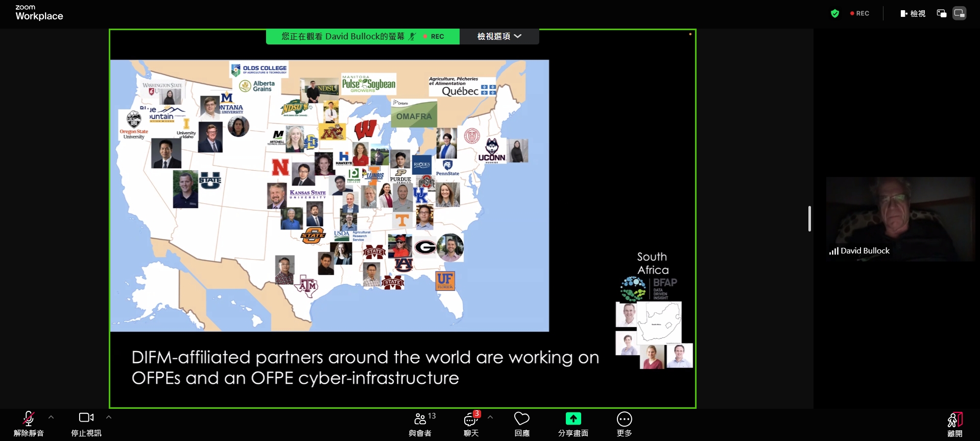Click the top-right REC recording indicator
980x441 pixels.
(x=859, y=13)
